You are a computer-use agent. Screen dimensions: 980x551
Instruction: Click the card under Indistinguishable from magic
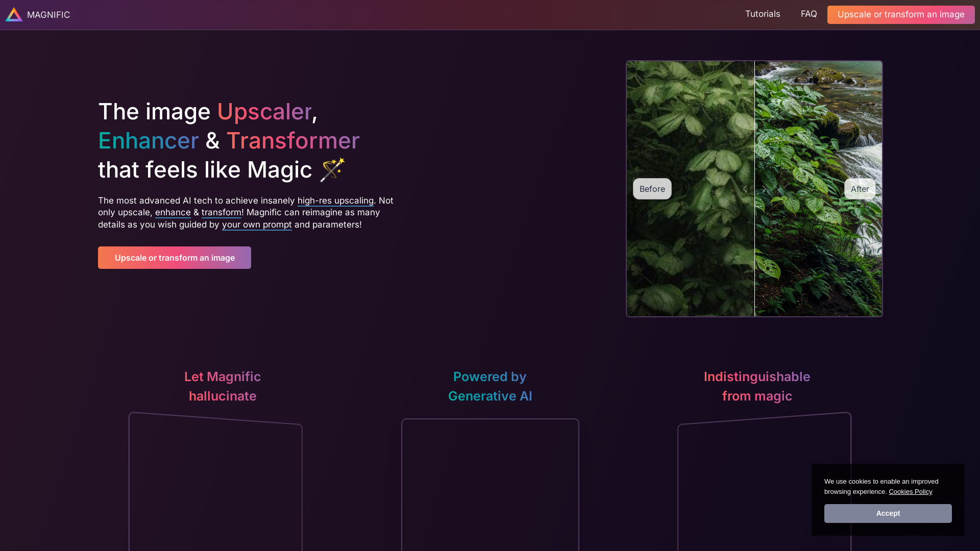764,482
